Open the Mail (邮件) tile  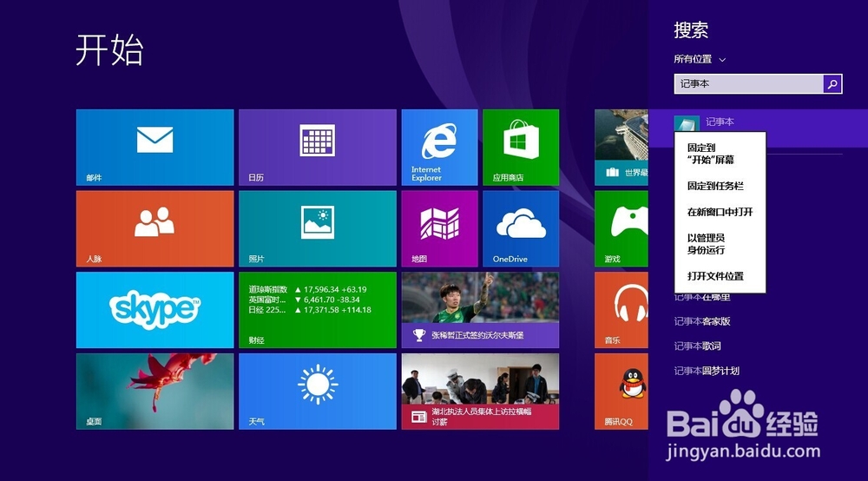[x=155, y=148]
